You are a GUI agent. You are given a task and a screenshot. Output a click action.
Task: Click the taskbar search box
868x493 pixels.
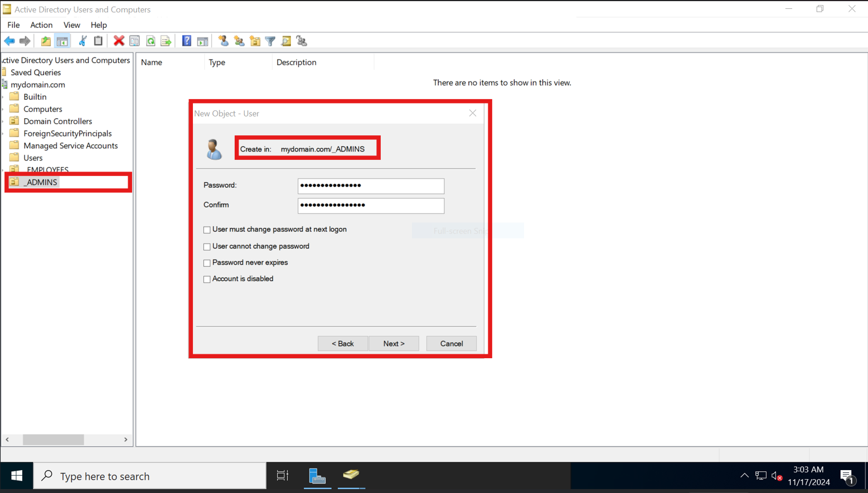click(x=150, y=476)
